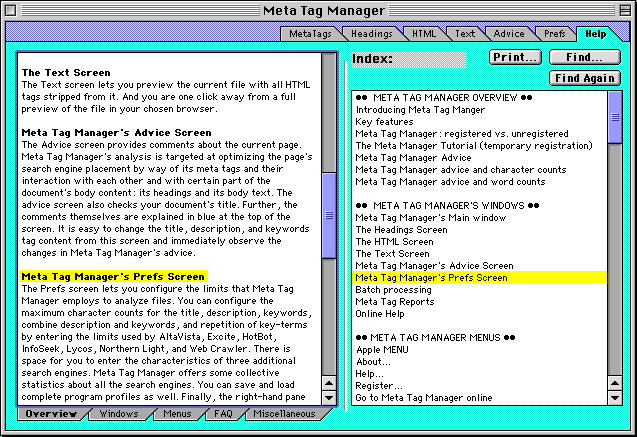Click the Index list scrollbar thumb

pyautogui.click(x=615, y=117)
